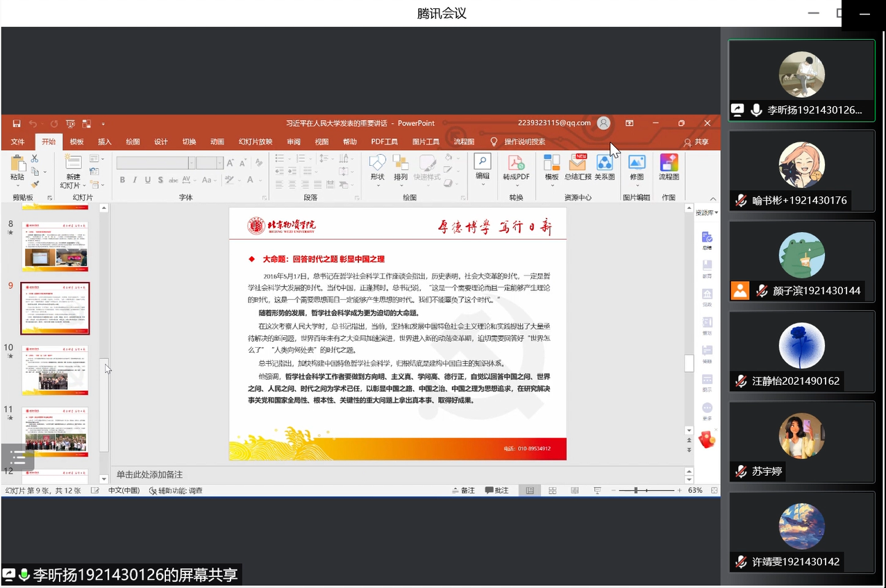Open the font name dropdown
Screen dimensions: 886x588
[192, 162]
